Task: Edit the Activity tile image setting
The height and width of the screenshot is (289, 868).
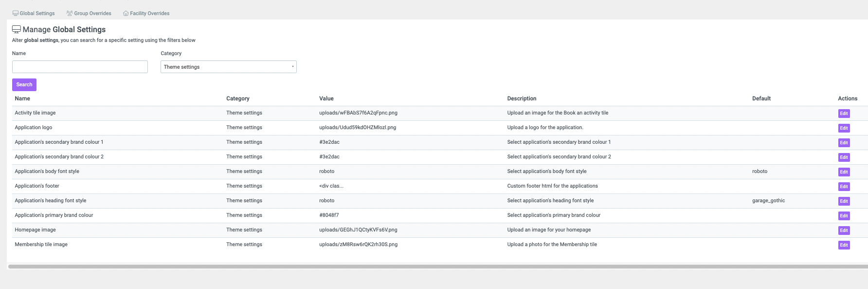Action: (x=844, y=114)
